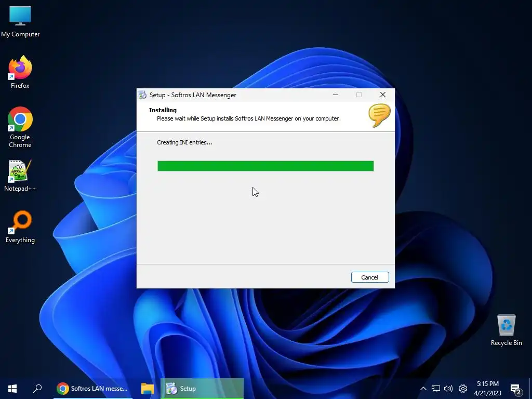532x399 pixels.
Task: Select the Firefox desktop shortcut
Action: [x=20, y=72]
